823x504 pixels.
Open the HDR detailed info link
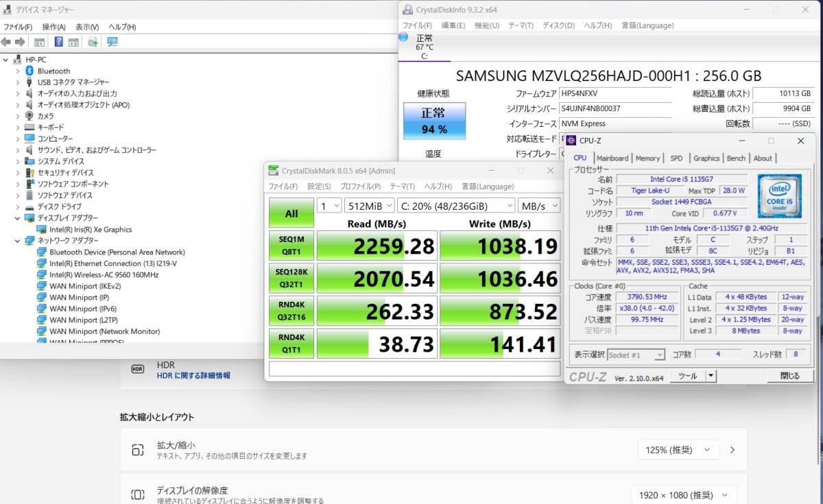coord(193,376)
